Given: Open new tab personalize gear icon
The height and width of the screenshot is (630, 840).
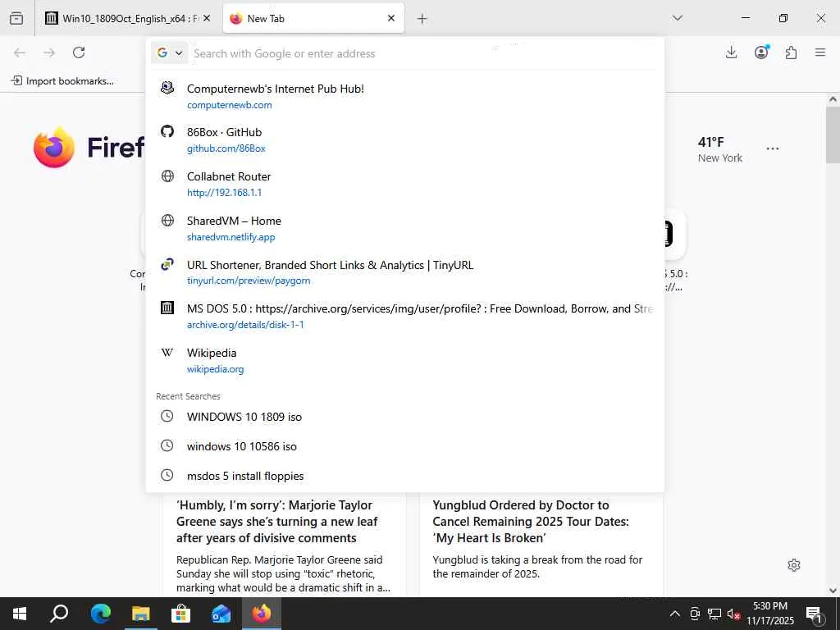Looking at the screenshot, I should click(x=794, y=565).
